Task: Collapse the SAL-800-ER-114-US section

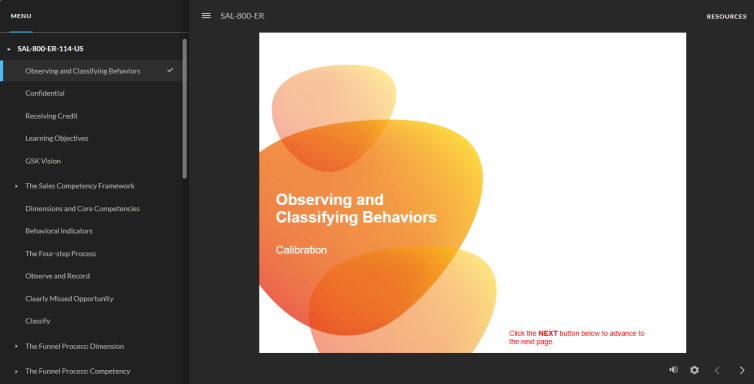Action: 9,49
